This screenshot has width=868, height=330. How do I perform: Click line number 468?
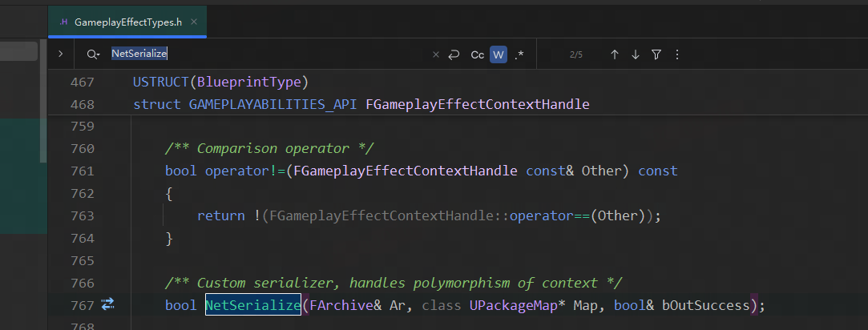[83, 104]
